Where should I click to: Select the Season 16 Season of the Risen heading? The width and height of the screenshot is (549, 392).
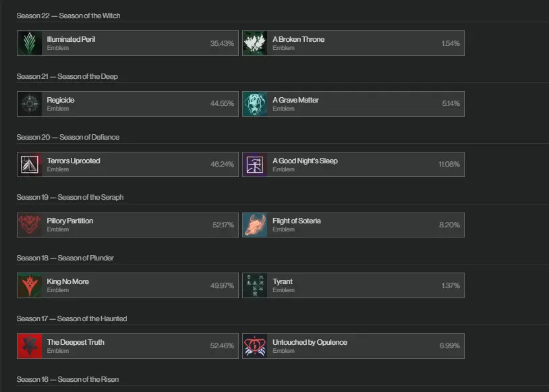(x=67, y=379)
